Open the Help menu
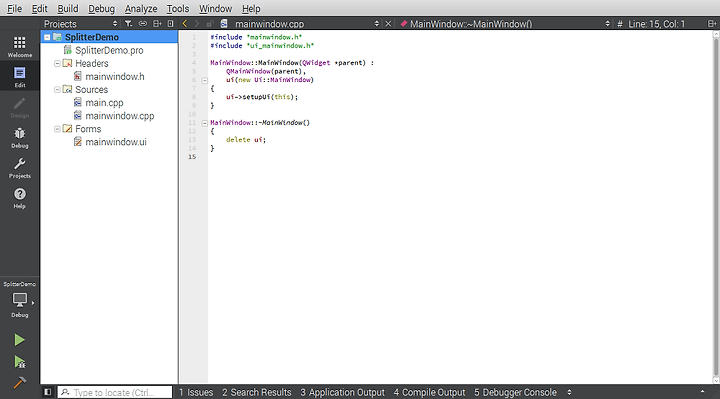This screenshot has width=720, height=399. [251, 9]
